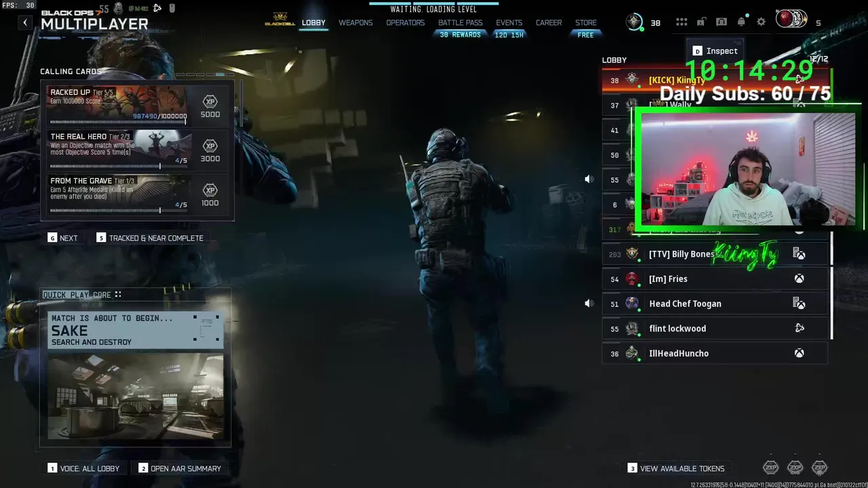
Task: Click the Inspect tooltip button
Action: (715, 51)
